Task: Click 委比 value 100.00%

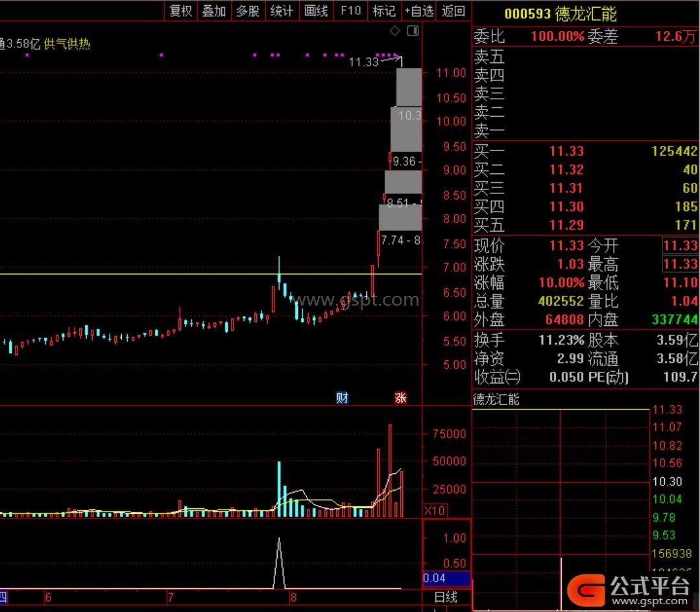Action: click(557, 36)
